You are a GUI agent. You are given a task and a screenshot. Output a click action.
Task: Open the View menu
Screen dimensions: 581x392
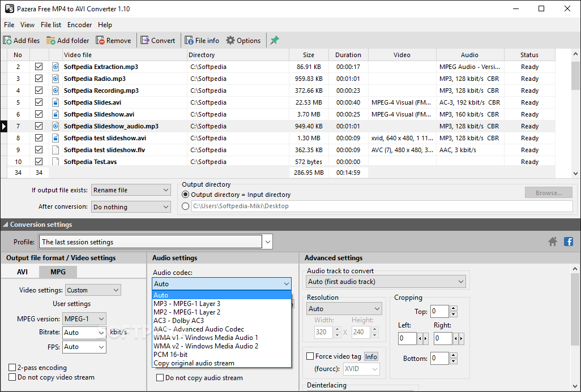pos(27,25)
